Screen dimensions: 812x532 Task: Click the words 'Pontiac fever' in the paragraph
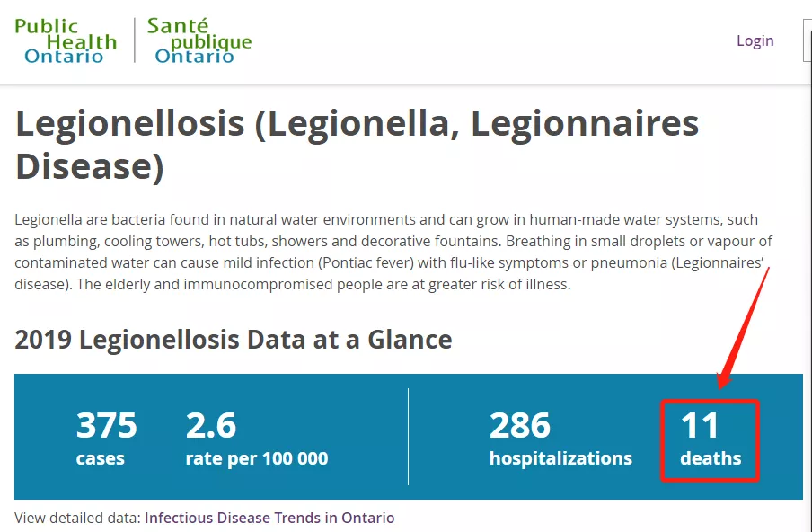366,262
